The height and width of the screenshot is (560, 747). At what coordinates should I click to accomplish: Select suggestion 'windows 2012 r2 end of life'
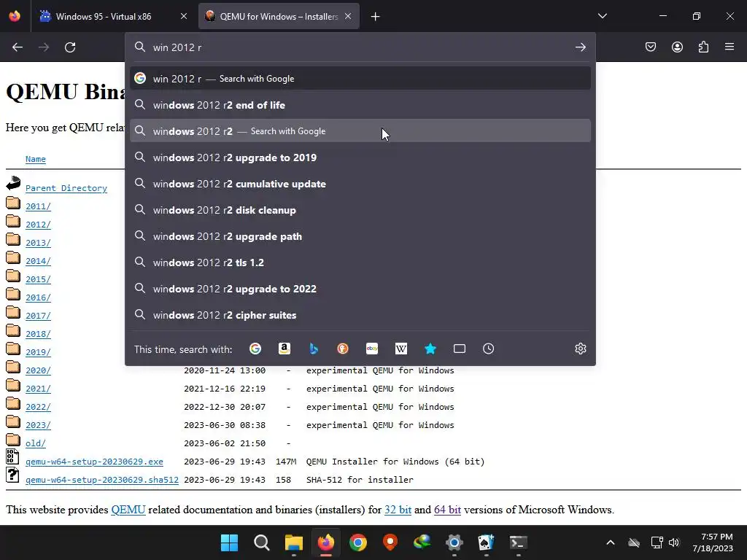pos(360,105)
